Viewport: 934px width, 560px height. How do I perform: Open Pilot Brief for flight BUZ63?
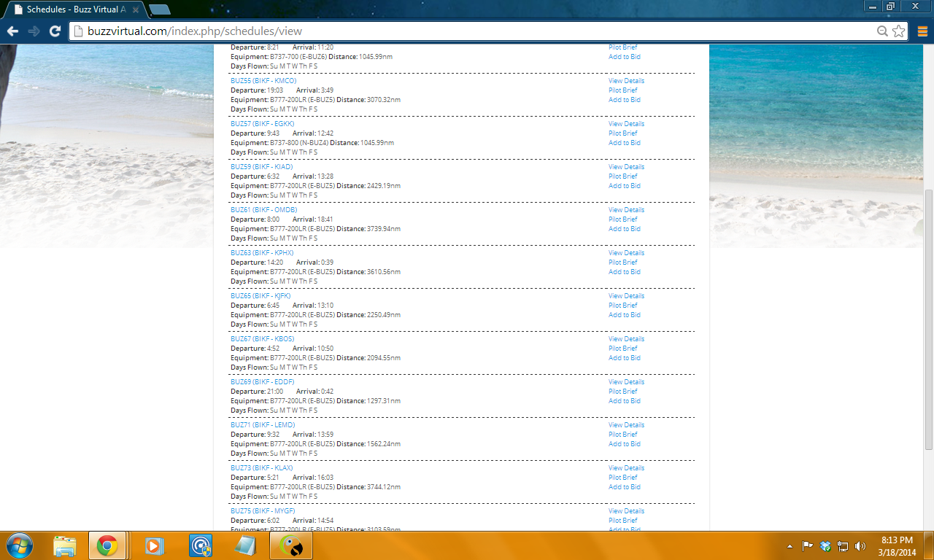point(623,262)
